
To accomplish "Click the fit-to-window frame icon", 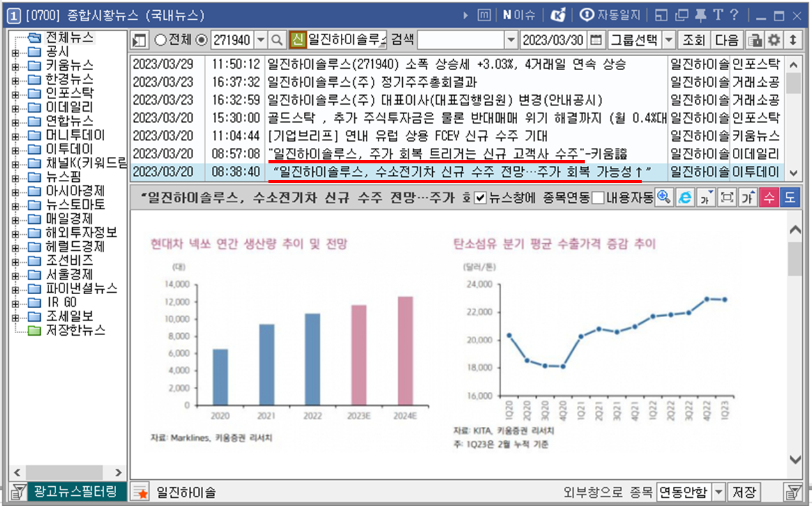I will 726,198.
